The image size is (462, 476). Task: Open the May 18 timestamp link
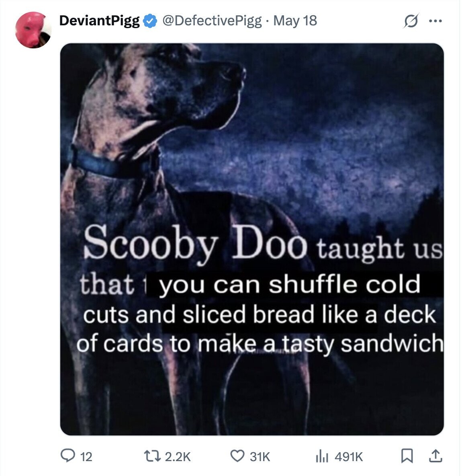click(295, 21)
